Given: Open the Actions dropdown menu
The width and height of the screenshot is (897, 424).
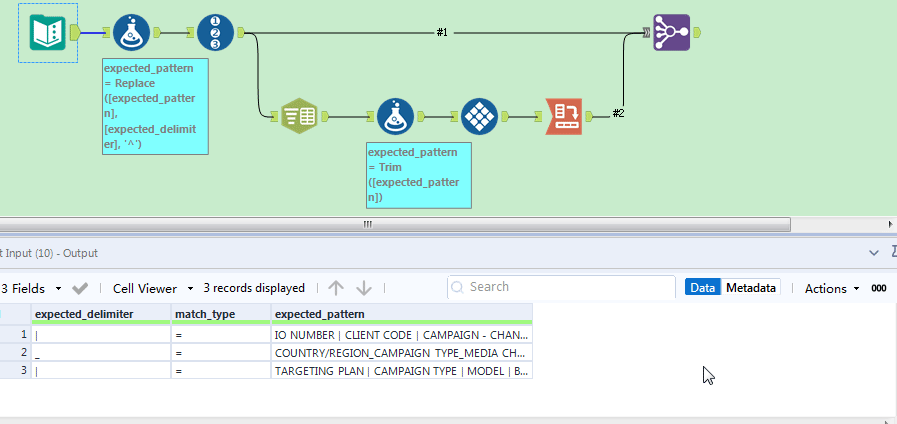Looking at the screenshot, I should tap(832, 288).
